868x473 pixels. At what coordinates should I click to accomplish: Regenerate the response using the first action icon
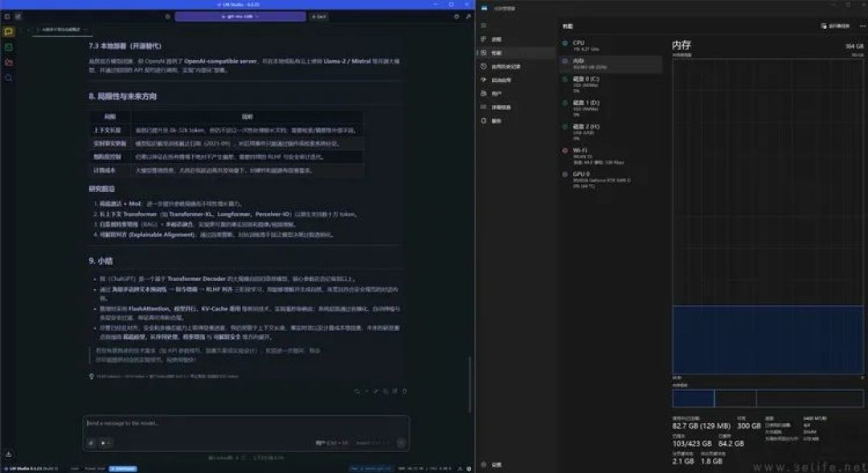(x=357, y=391)
